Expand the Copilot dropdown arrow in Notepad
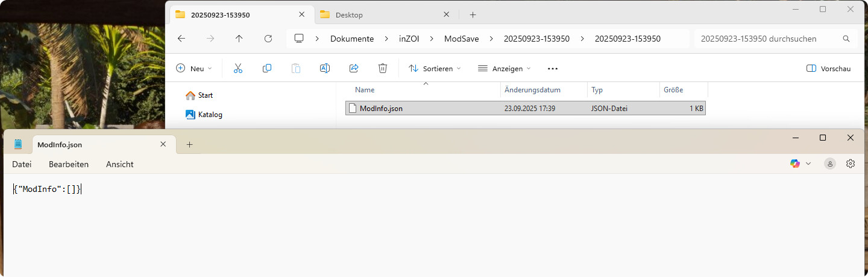 point(808,164)
